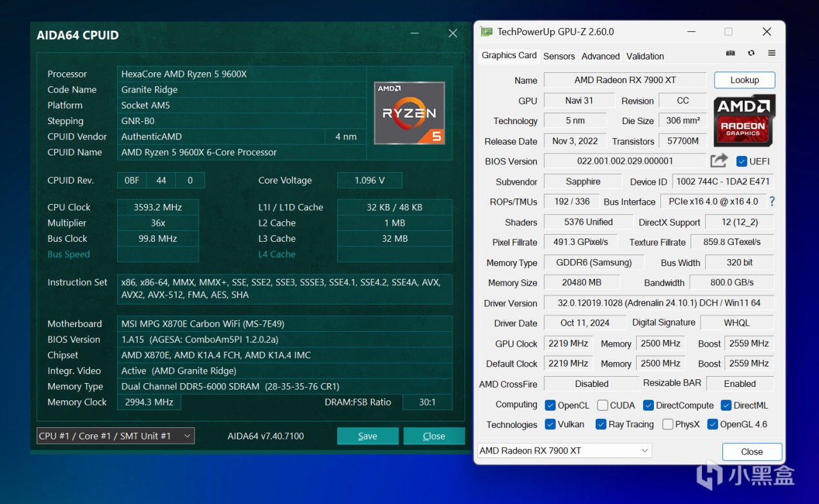Toggle the DirectCompute checkbox
This screenshot has width=819, height=504.
click(x=648, y=406)
